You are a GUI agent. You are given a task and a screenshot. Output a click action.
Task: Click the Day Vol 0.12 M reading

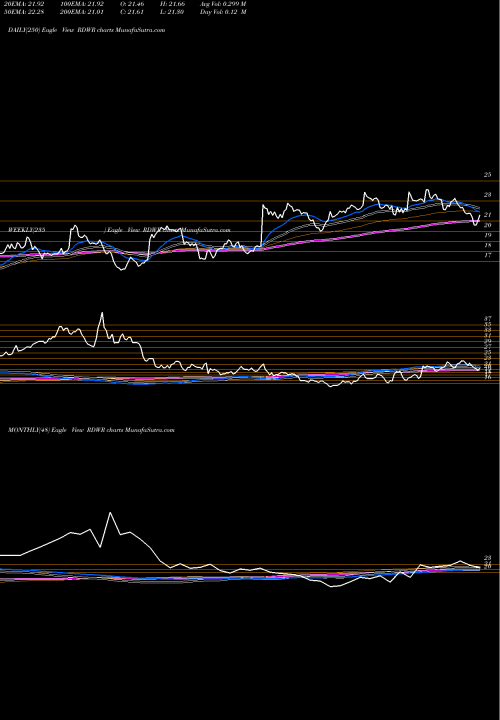pos(223,12)
